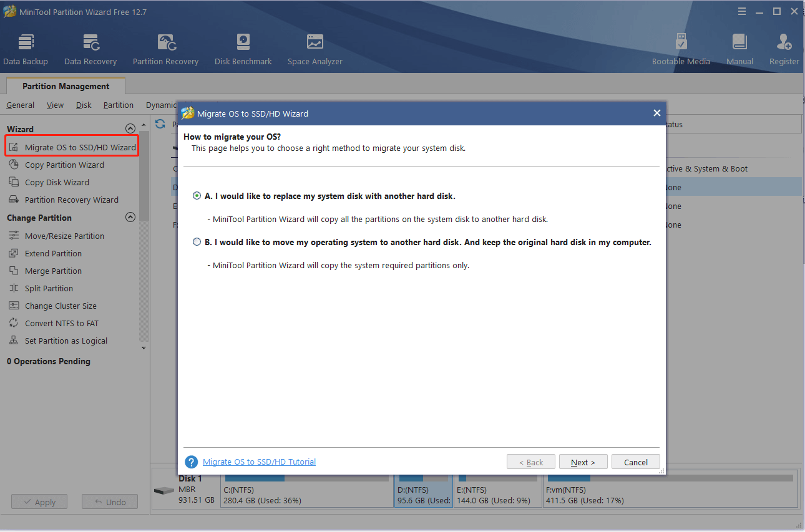Choose Split Partition

49,288
